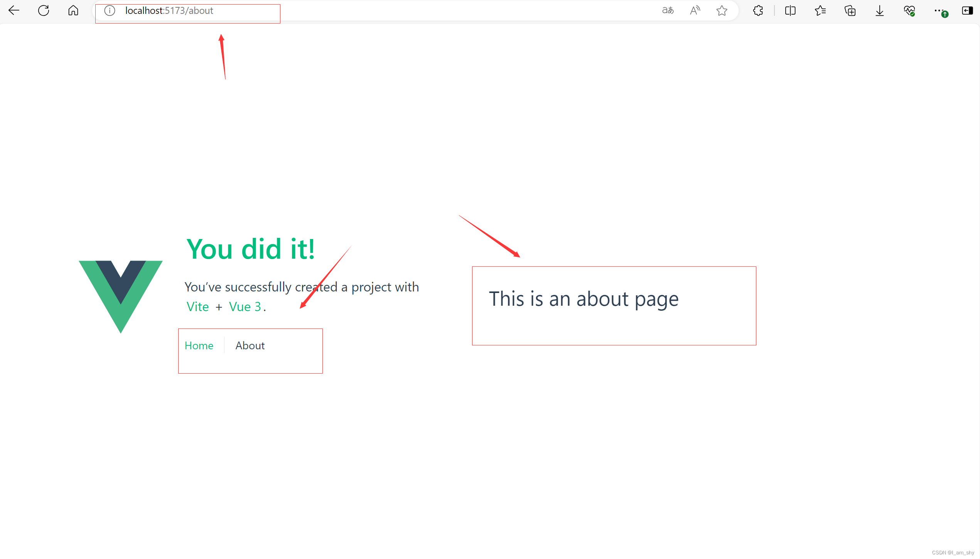Open the favorites list icon
The height and width of the screenshot is (559, 980).
click(x=820, y=10)
